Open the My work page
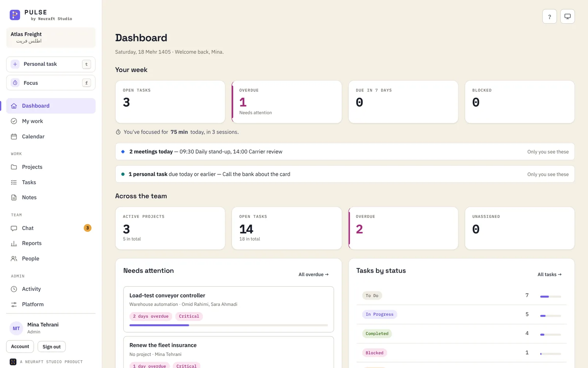Viewport: 588px width, 368px height. (x=51, y=121)
